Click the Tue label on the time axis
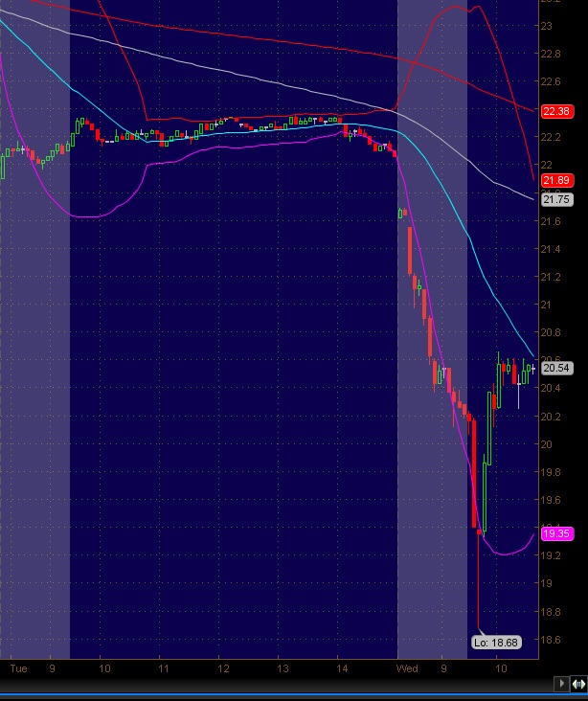 pos(17,668)
